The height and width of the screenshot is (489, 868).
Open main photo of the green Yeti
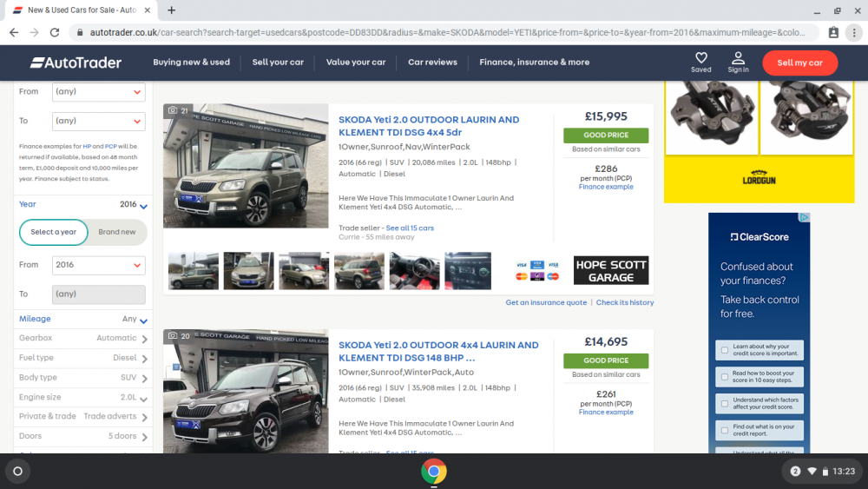(x=246, y=166)
